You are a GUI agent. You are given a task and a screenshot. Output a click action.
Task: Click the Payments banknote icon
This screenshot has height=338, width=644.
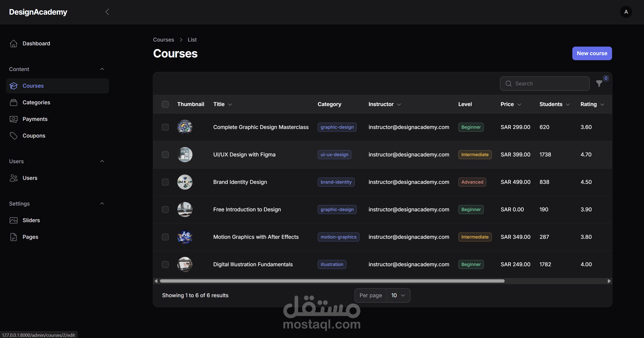pos(14,119)
